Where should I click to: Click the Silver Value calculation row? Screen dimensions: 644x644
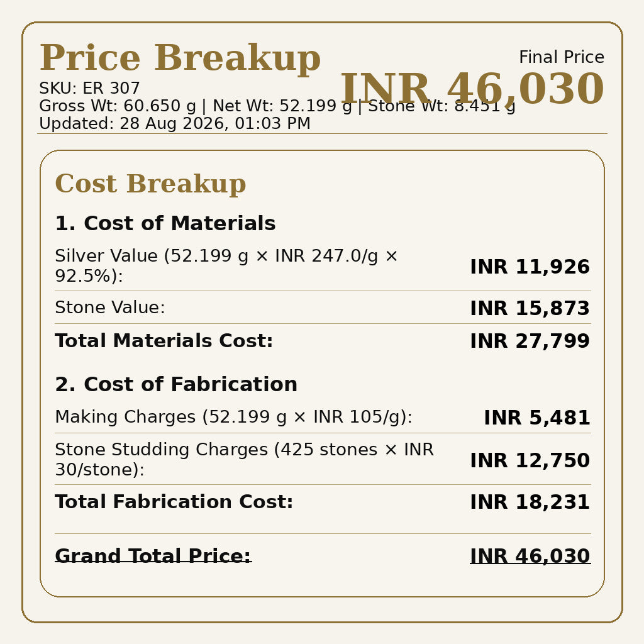pos(323,266)
